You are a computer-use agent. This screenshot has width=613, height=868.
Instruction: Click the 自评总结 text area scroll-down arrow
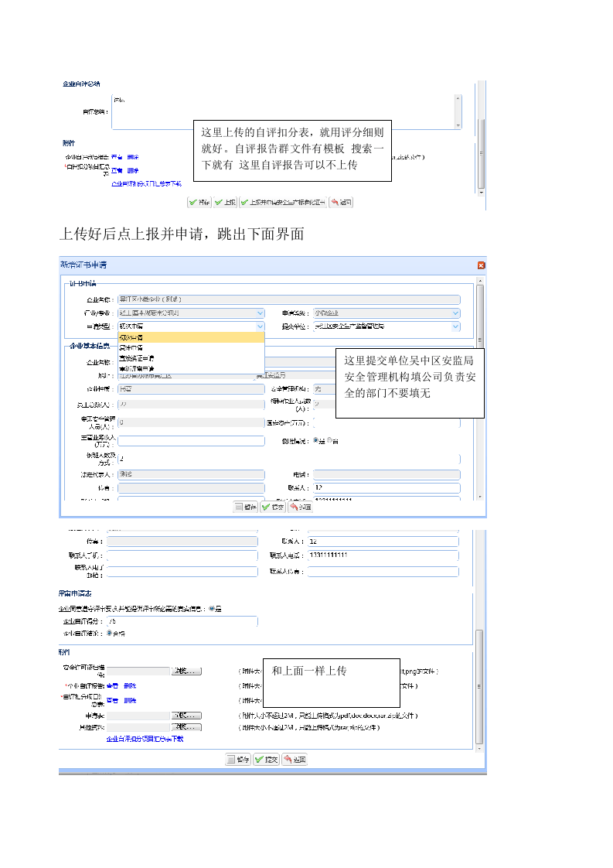[x=458, y=125]
